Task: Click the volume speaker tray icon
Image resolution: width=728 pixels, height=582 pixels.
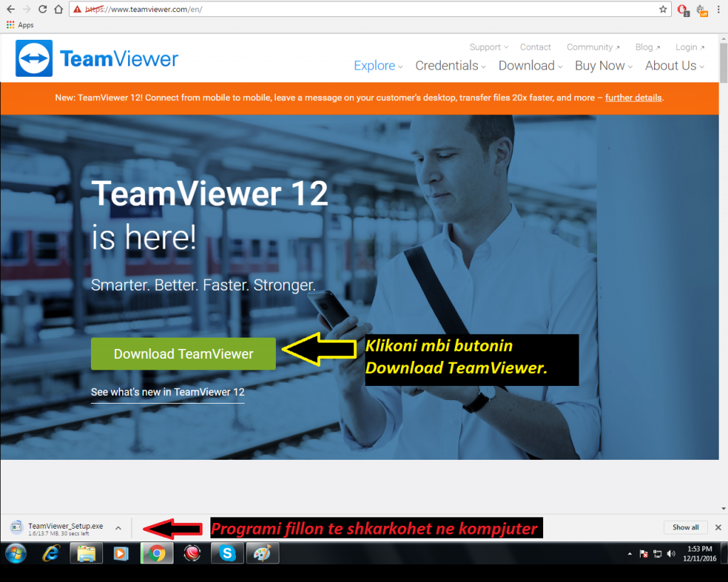Action: point(671,554)
